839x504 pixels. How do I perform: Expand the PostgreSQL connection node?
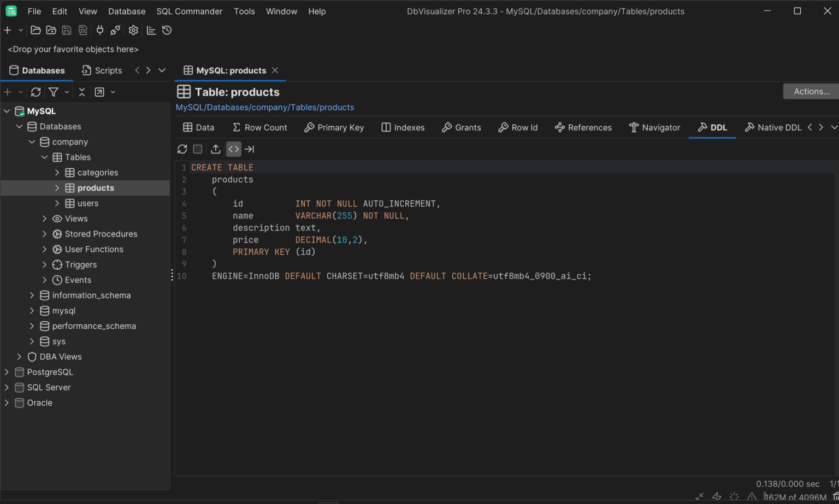(x=7, y=372)
